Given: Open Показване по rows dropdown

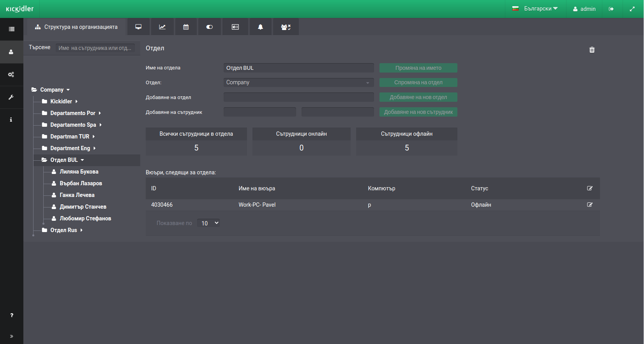Looking at the screenshot, I should 208,223.
